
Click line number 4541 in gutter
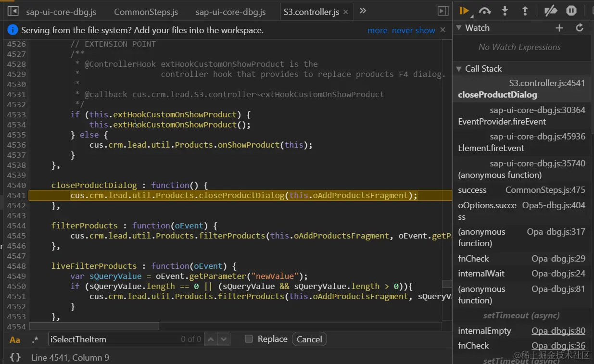point(16,195)
